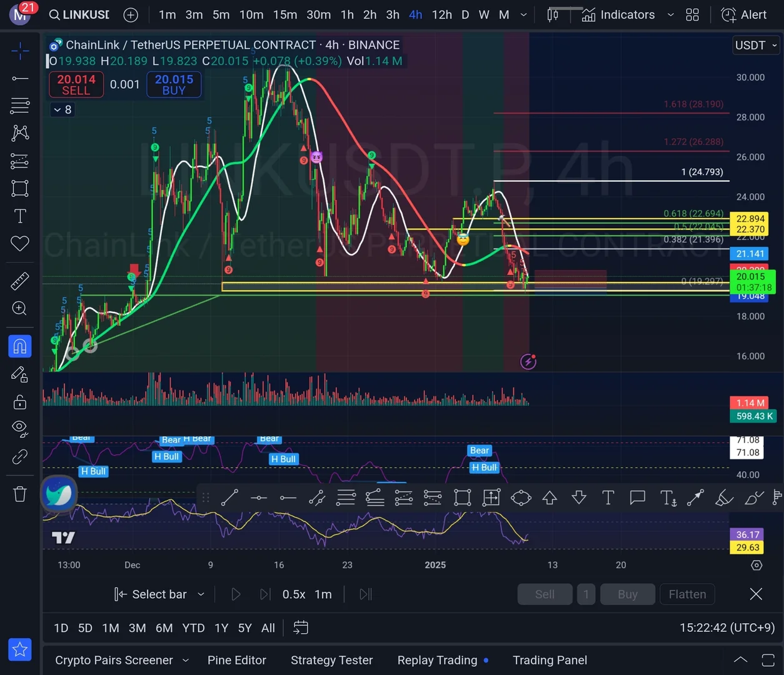Open the user profile avatar menu
Viewport: 784px width, 675px height.
pyautogui.click(x=20, y=14)
